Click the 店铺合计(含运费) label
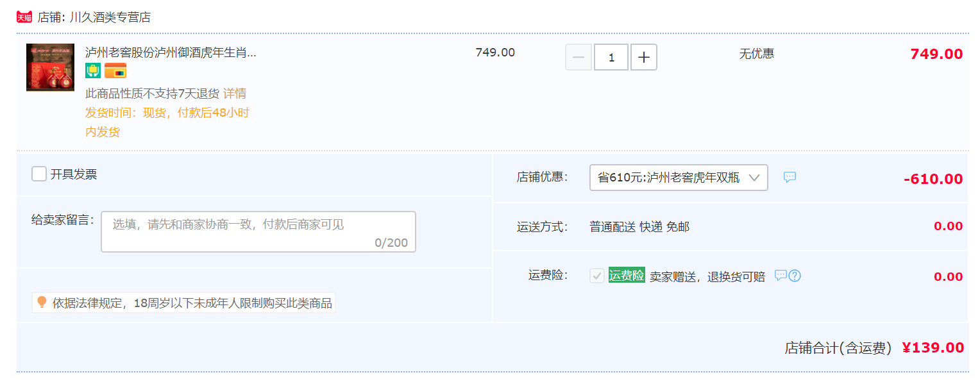Image resolution: width=980 pixels, height=384 pixels. click(x=838, y=348)
